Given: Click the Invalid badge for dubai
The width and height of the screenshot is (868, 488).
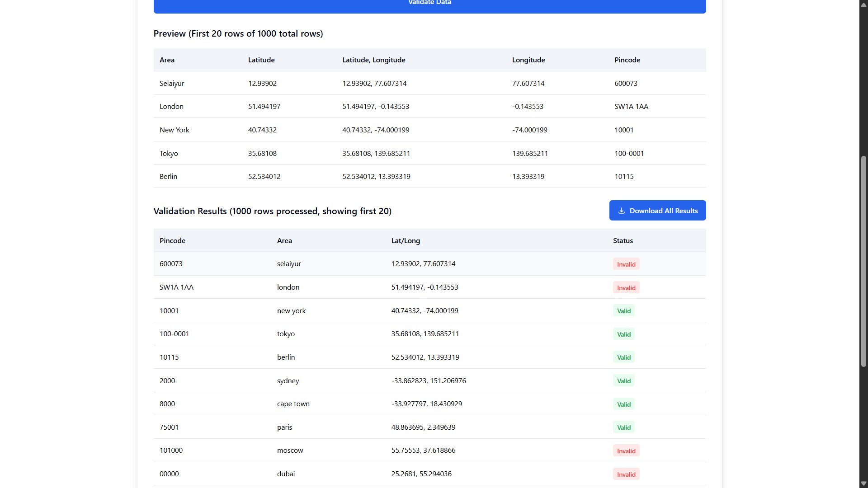Looking at the screenshot, I should pyautogui.click(x=626, y=474).
